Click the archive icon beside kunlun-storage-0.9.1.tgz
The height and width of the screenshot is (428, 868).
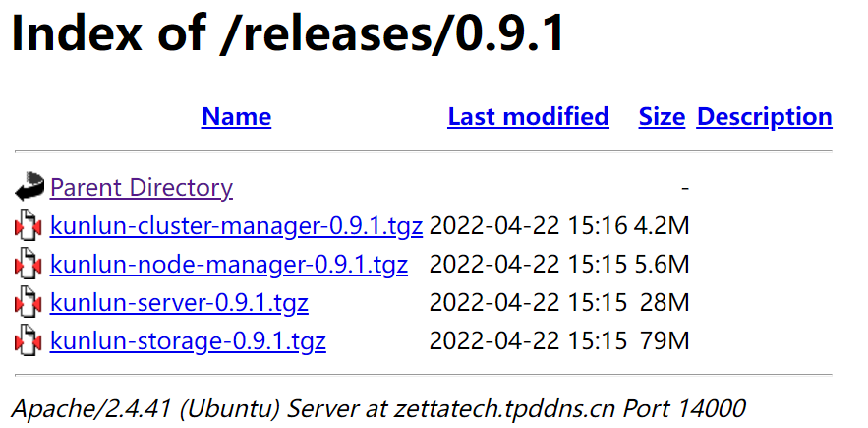click(x=29, y=341)
